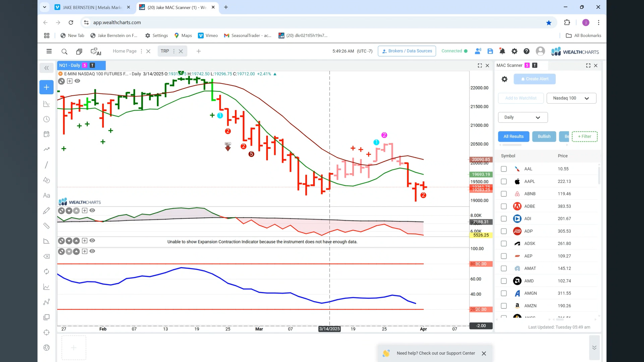Select the pencil drawing tool

coord(47,210)
